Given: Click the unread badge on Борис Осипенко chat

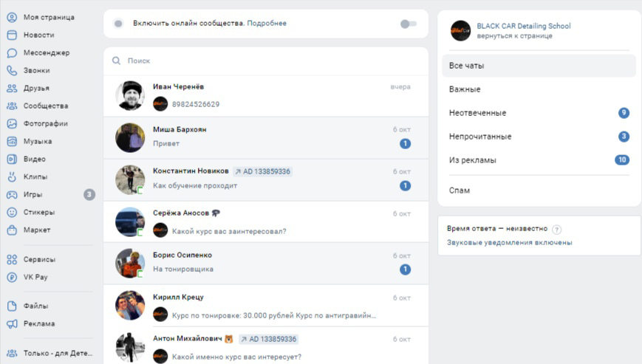Looking at the screenshot, I should point(405,269).
